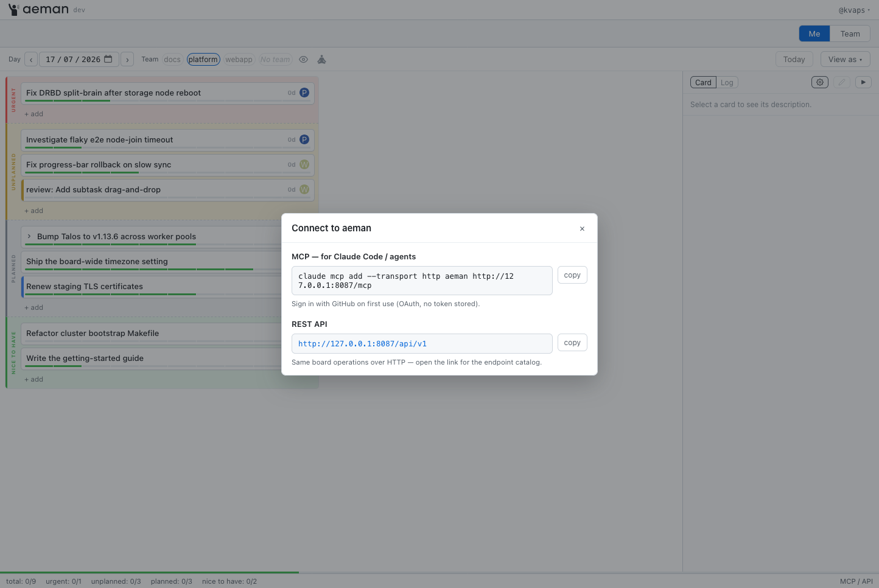Viewport: 879px width, 588px height.
Task: Open the gear settings icon in card panel
Action: (820, 82)
